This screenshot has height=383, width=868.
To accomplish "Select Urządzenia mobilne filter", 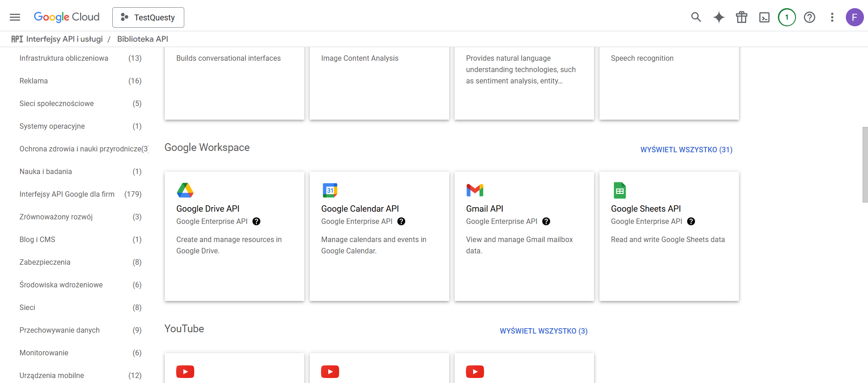I will (81, 375).
